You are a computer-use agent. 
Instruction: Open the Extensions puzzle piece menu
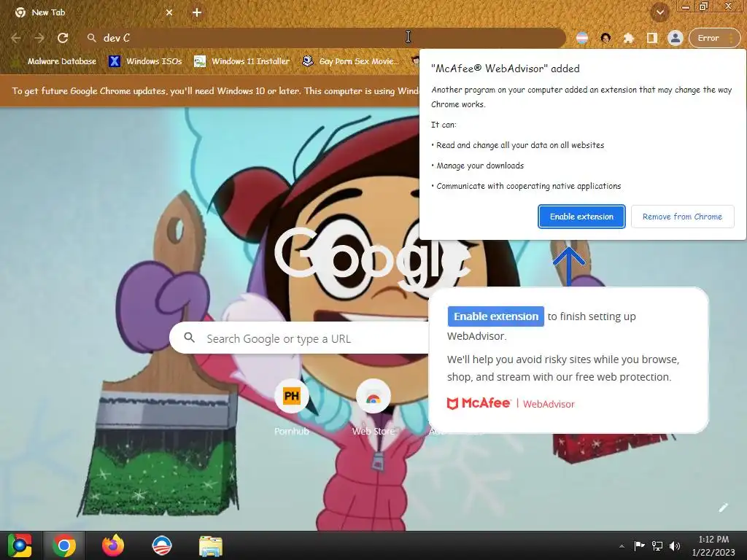tap(629, 38)
